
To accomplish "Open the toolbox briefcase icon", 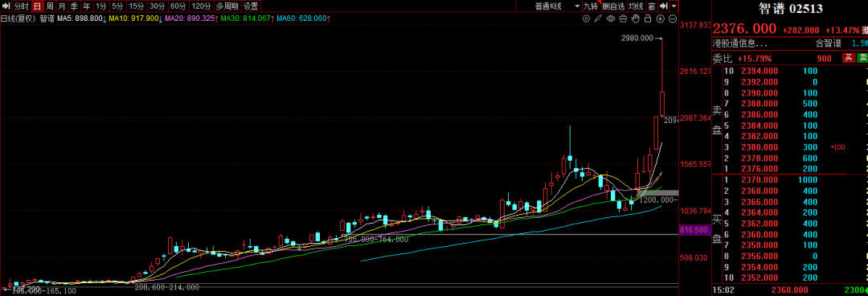I will click(624, 18).
